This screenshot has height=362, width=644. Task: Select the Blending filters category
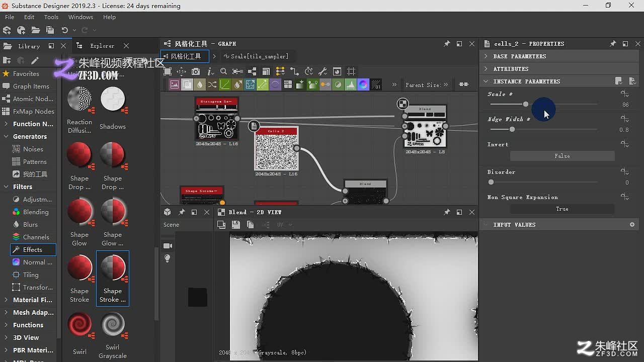coord(36,212)
